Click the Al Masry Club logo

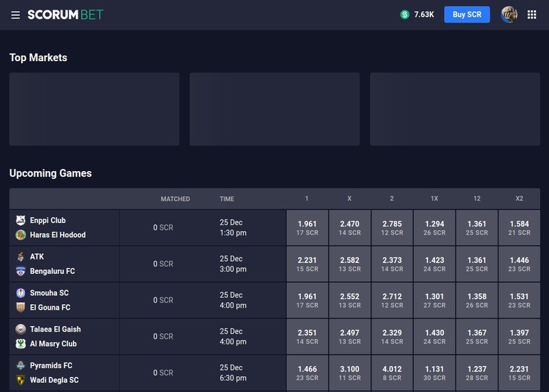coord(21,344)
